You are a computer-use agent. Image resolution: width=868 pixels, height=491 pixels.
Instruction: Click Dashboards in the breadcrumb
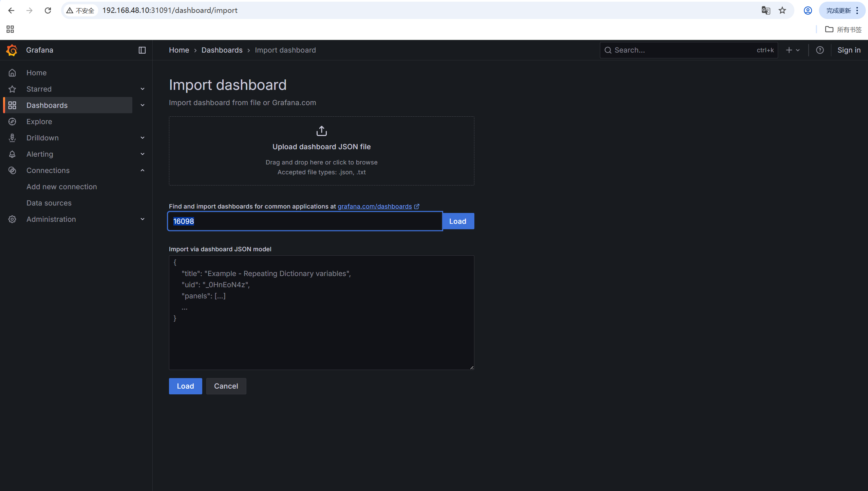pos(222,50)
